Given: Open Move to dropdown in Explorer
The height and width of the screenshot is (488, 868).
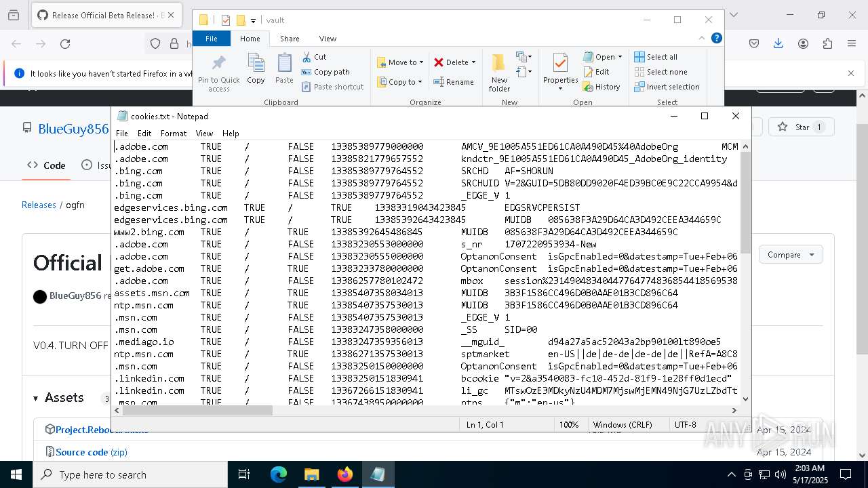Looking at the screenshot, I should tap(400, 62).
